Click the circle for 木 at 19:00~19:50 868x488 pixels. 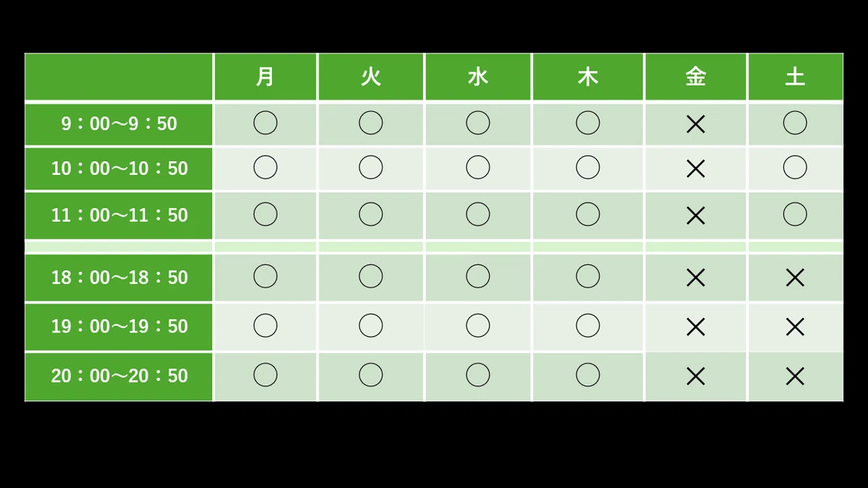[587, 325]
